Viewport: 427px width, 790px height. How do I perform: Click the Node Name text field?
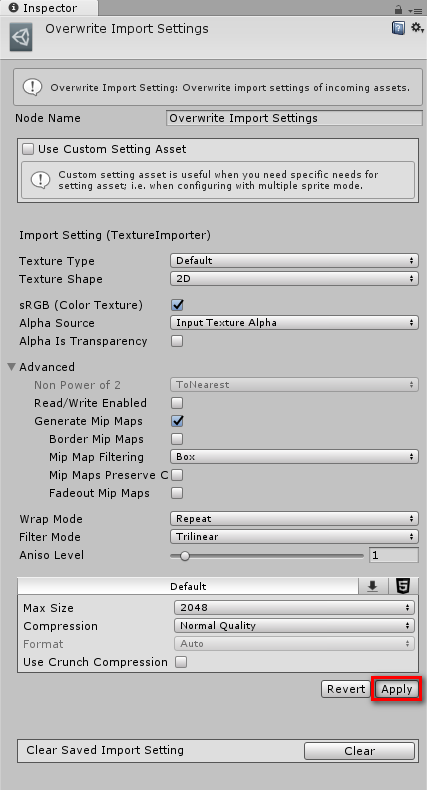coord(294,118)
